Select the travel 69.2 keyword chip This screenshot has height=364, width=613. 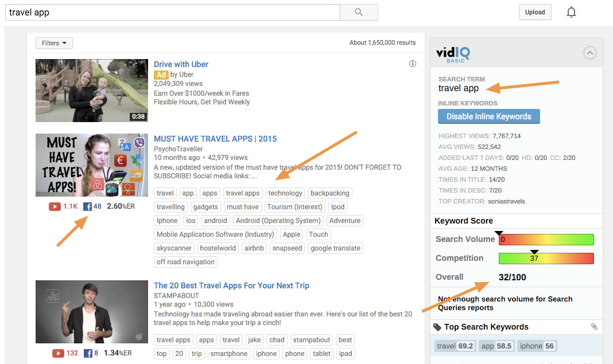(455, 346)
